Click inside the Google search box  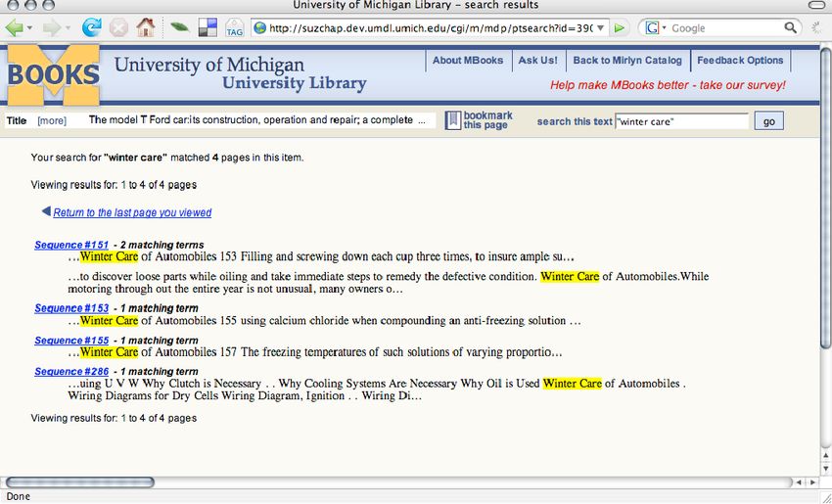pos(726,28)
